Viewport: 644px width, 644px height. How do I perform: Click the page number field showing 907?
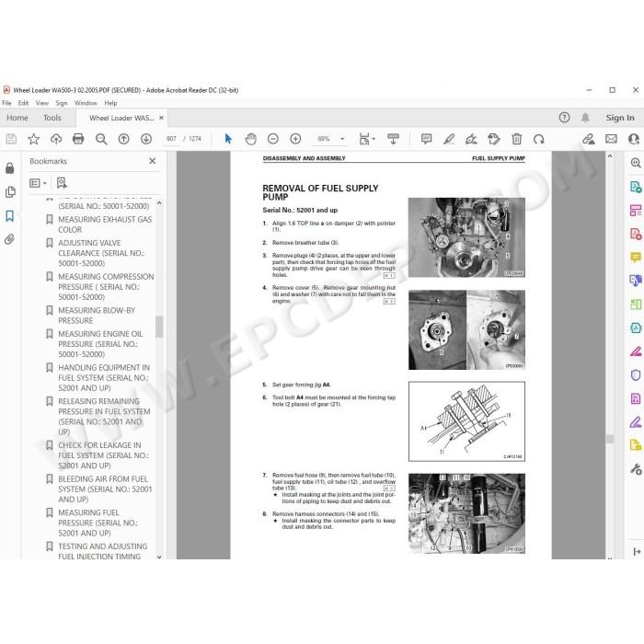pyautogui.click(x=171, y=139)
